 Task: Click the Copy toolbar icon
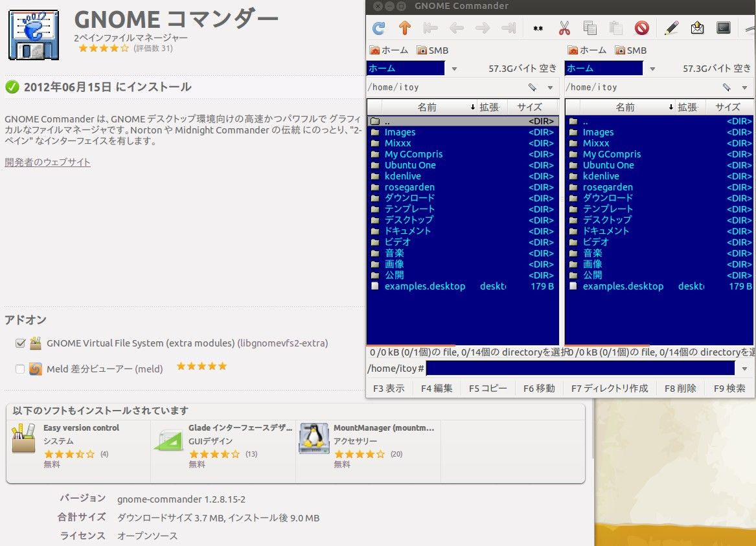pos(590,28)
